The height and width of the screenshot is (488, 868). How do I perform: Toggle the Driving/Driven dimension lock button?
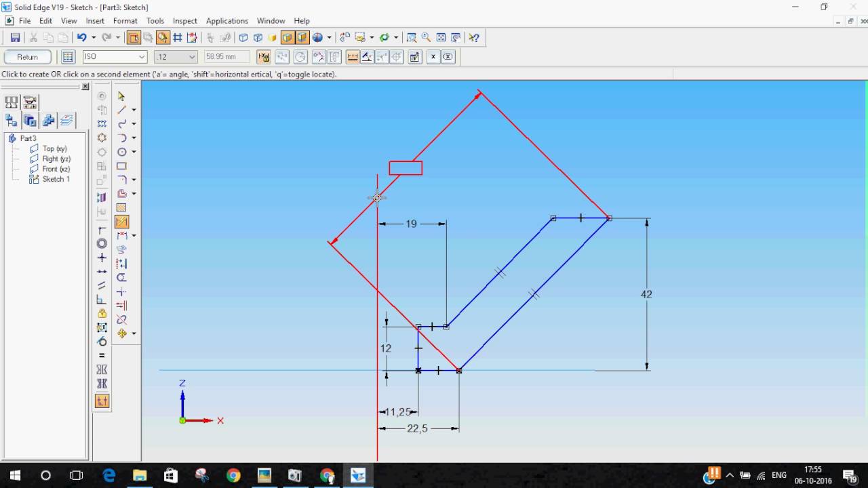pyautogui.click(x=263, y=57)
